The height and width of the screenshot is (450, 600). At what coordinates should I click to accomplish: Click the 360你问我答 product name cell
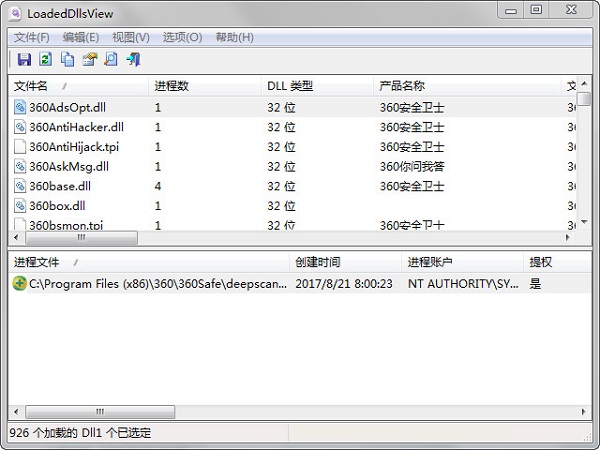[412, 166]
